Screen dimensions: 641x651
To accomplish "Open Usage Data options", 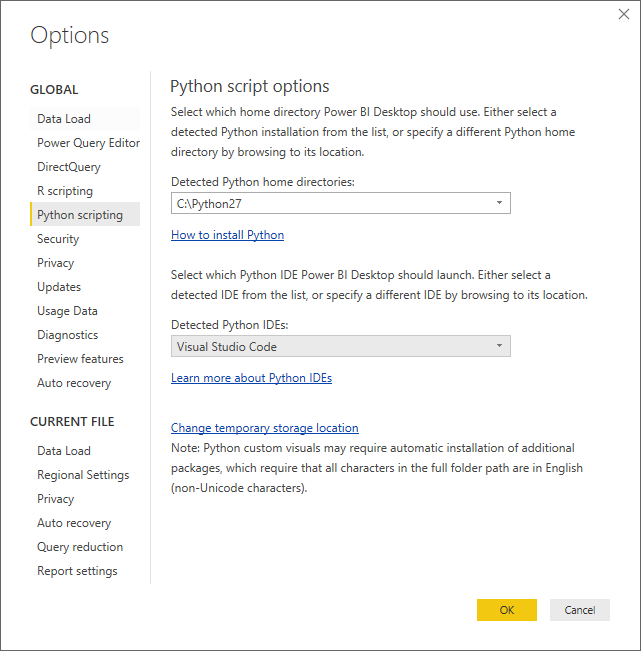I will [x=85, y=311].
